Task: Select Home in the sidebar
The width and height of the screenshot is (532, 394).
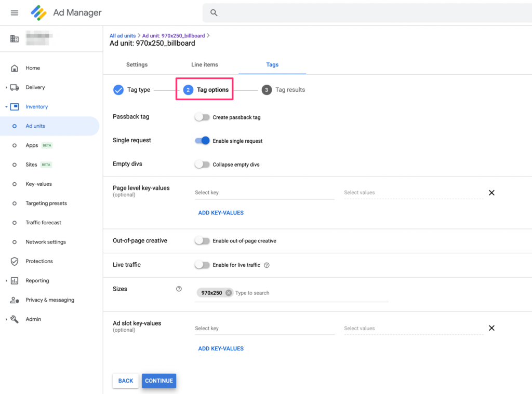Action: click(x=33, y=68)
